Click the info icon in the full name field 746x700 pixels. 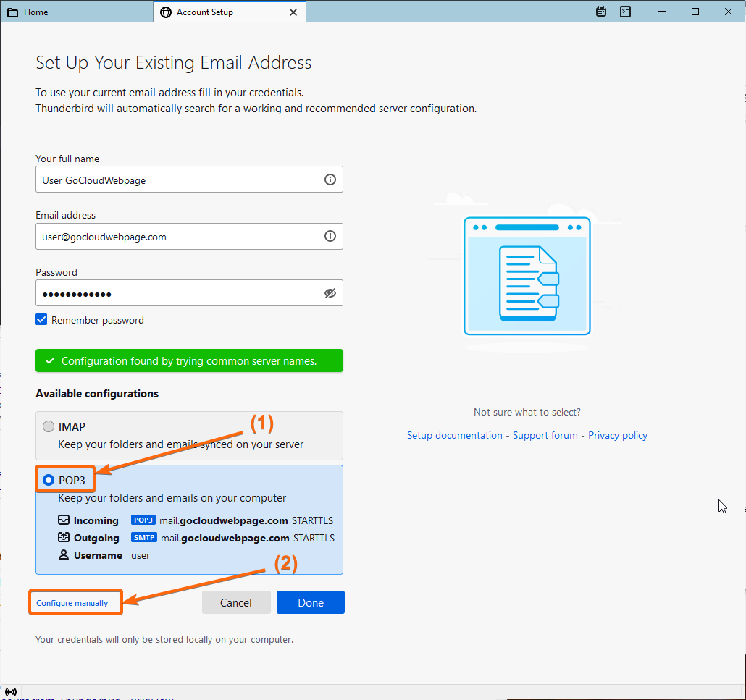click(x=330, y=180)
